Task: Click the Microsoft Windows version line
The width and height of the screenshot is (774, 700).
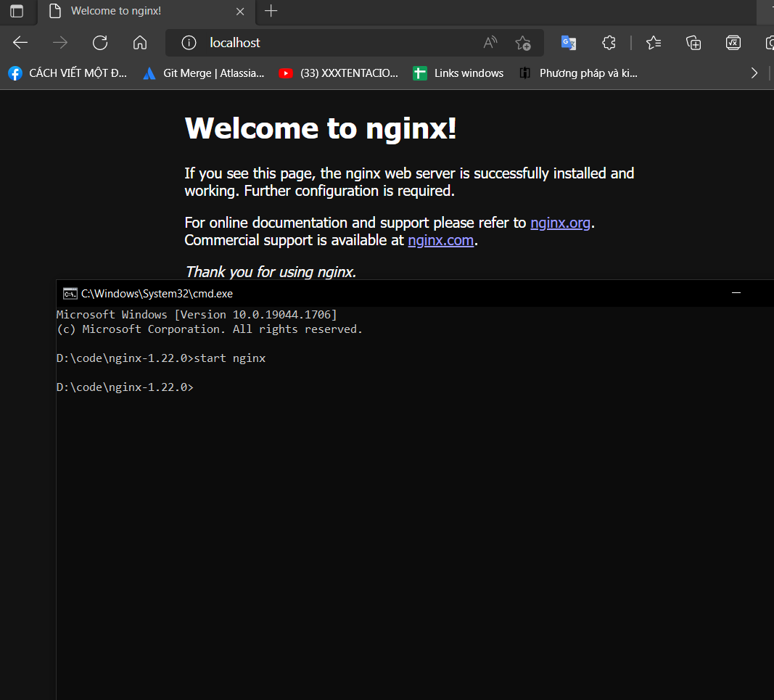Action: click(x=197, y=315)
